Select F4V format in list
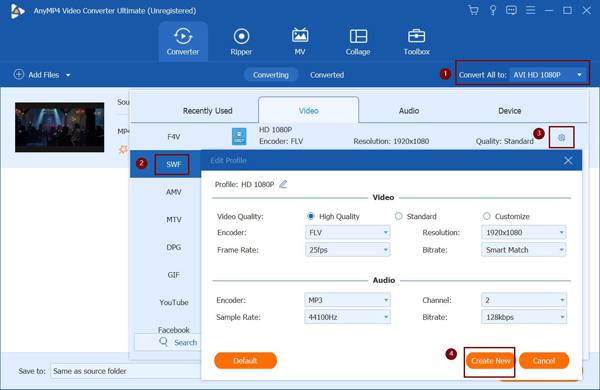Screen dimensions: 600x390 pos(173,137)
